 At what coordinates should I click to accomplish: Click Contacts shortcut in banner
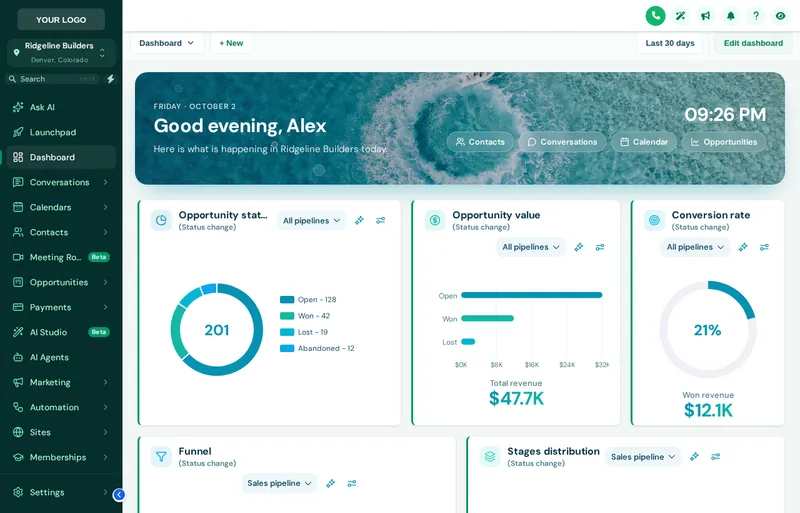click(480, 142)
